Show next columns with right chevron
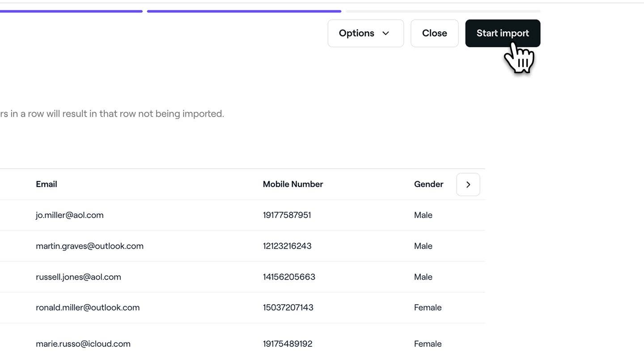Viewport: 644px width, 358px height. point(468,184)
